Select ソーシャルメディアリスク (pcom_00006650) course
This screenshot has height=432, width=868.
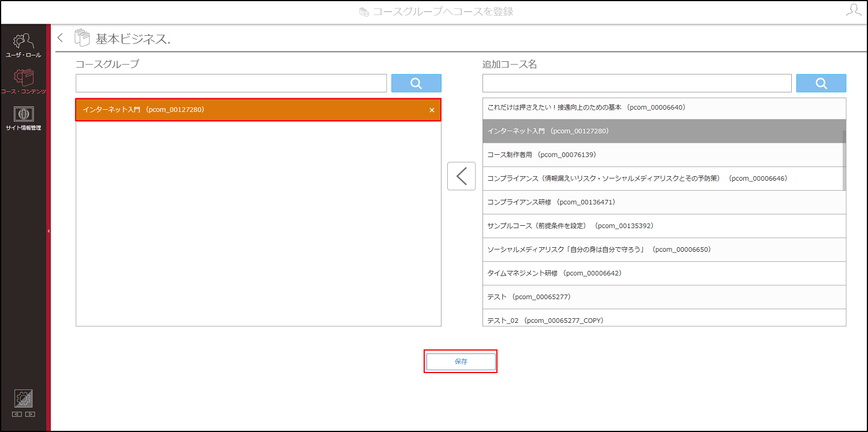(664, 249)
